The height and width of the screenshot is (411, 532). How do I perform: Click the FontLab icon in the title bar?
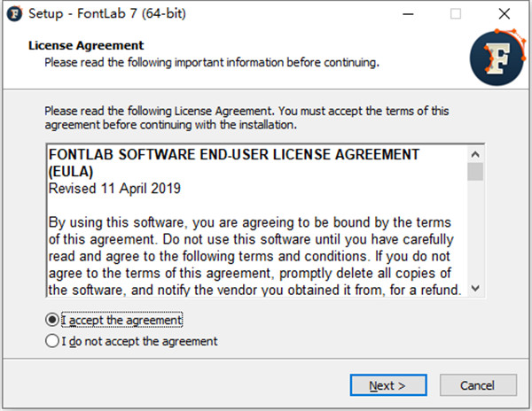(x=13, y=14)
